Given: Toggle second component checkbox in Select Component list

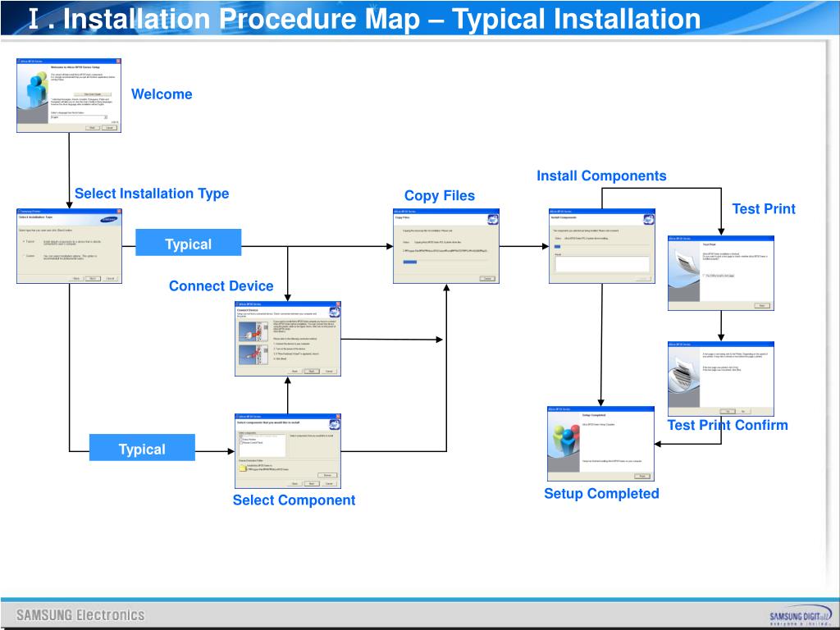Looking at the screenshot, I should coord(241,440).
